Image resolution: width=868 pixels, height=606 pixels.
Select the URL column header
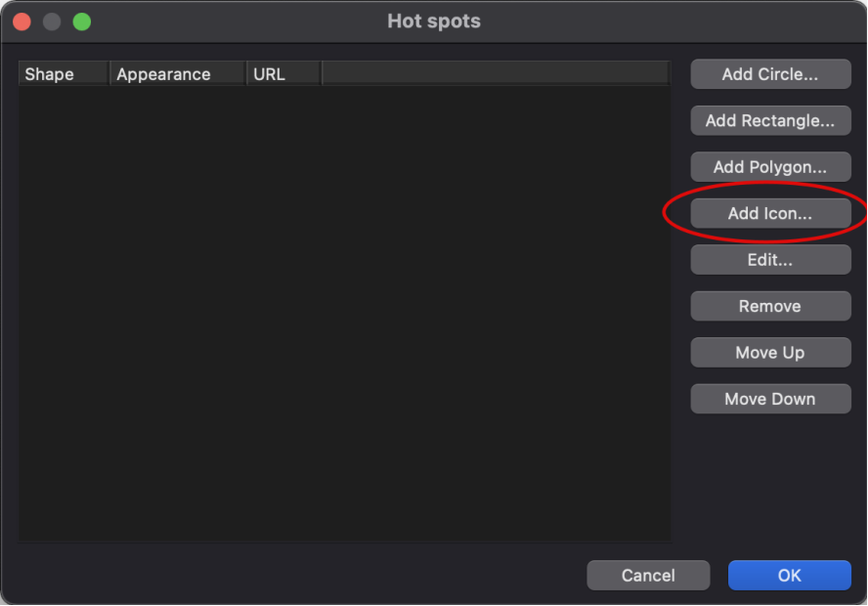284,74
